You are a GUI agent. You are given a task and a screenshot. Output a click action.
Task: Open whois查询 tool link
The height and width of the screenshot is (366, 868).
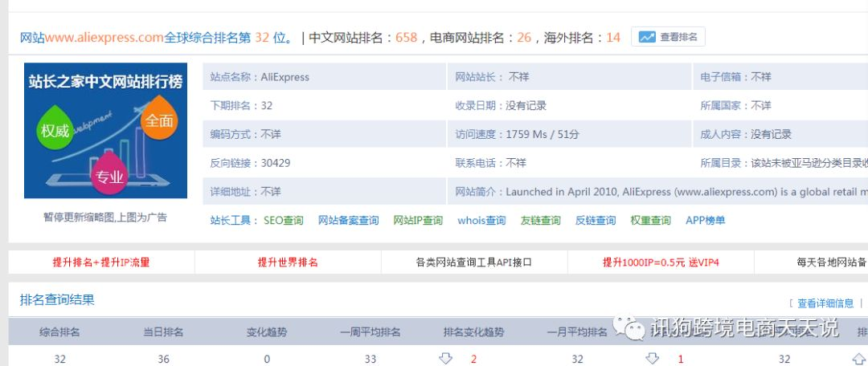(481, 220)
